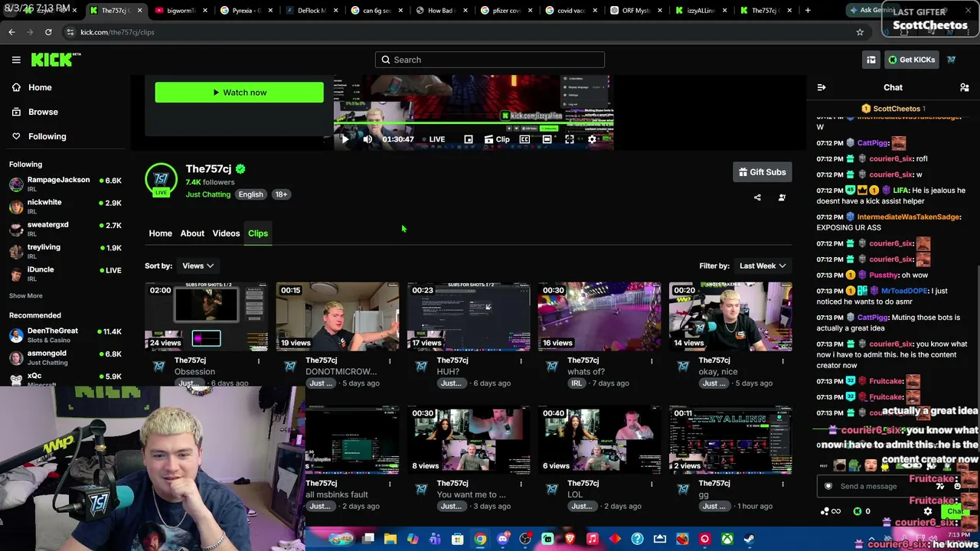Switch to the Videos channel tab
Viewport: 980px width, 551px height.
pyautogui.click(x=226, y=233)
